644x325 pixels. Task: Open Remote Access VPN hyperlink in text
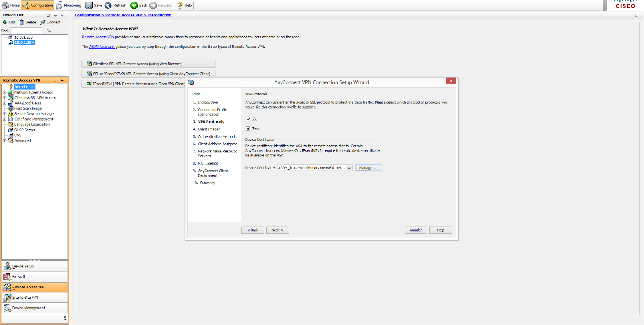(98, 37)
